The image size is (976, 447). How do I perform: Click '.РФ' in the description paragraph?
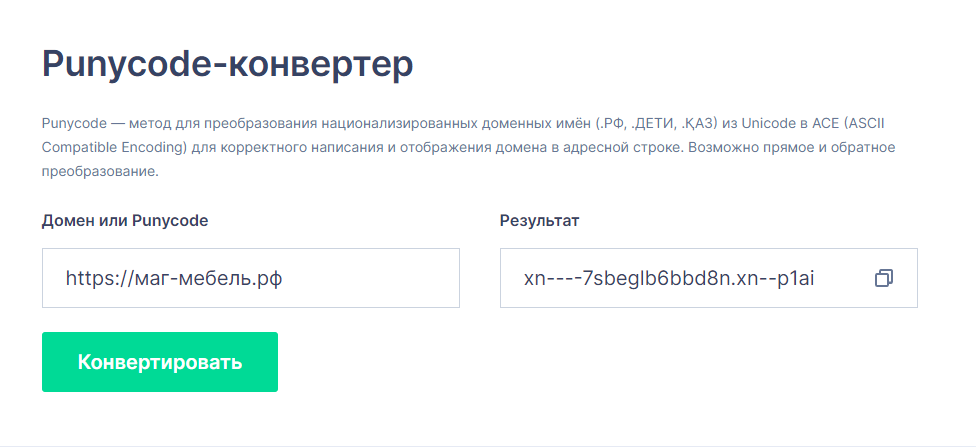[612, 124]
